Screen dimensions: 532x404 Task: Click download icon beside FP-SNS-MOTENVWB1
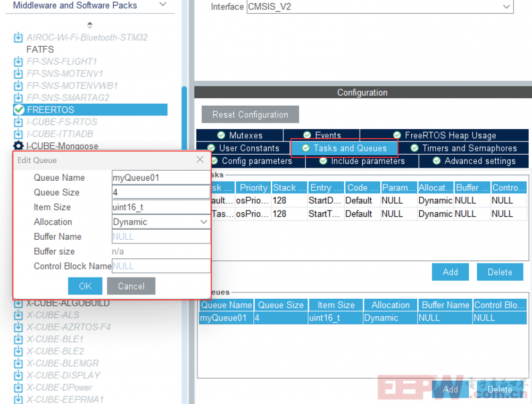[x=18, y=86]
